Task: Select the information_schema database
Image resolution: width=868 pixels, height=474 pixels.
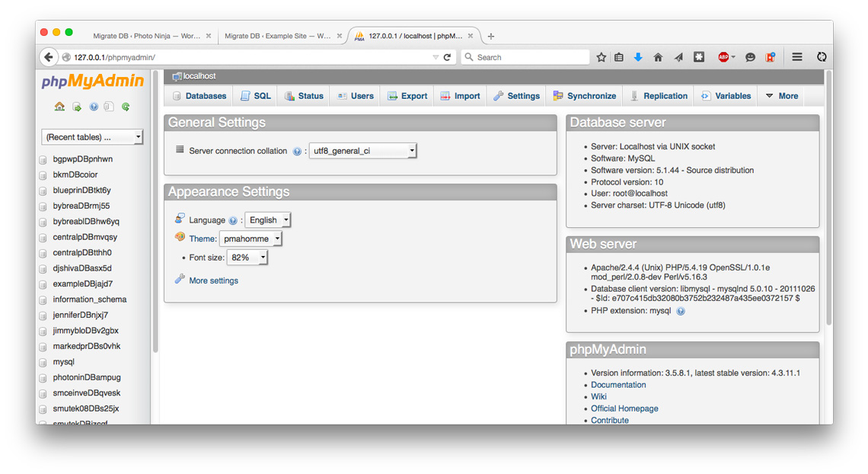Action: [x=90, y=299]
